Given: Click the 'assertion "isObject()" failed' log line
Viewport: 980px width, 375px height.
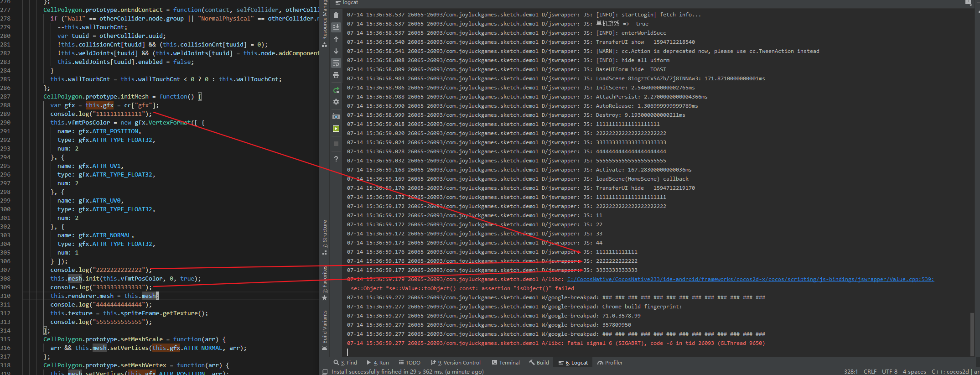Looking at the screenshot, I should coord(462,288).
